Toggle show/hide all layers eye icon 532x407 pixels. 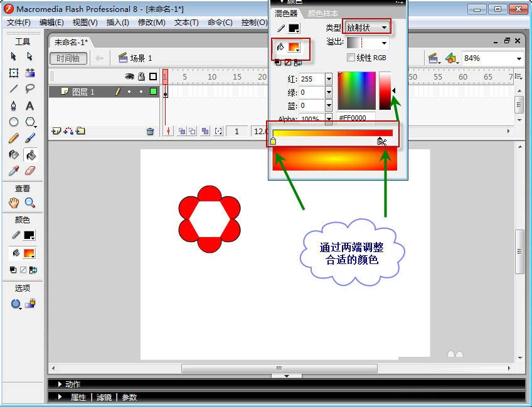coord(129,77)
